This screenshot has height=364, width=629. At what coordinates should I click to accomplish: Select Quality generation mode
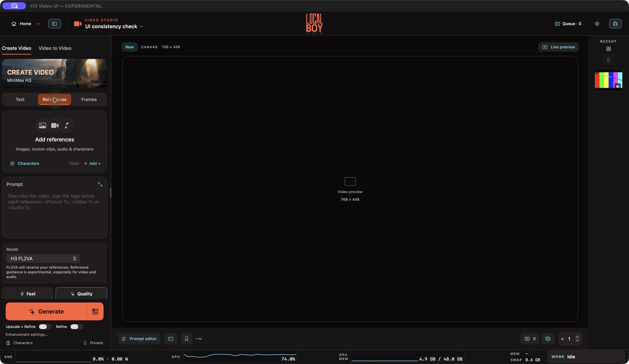(81, 294)
